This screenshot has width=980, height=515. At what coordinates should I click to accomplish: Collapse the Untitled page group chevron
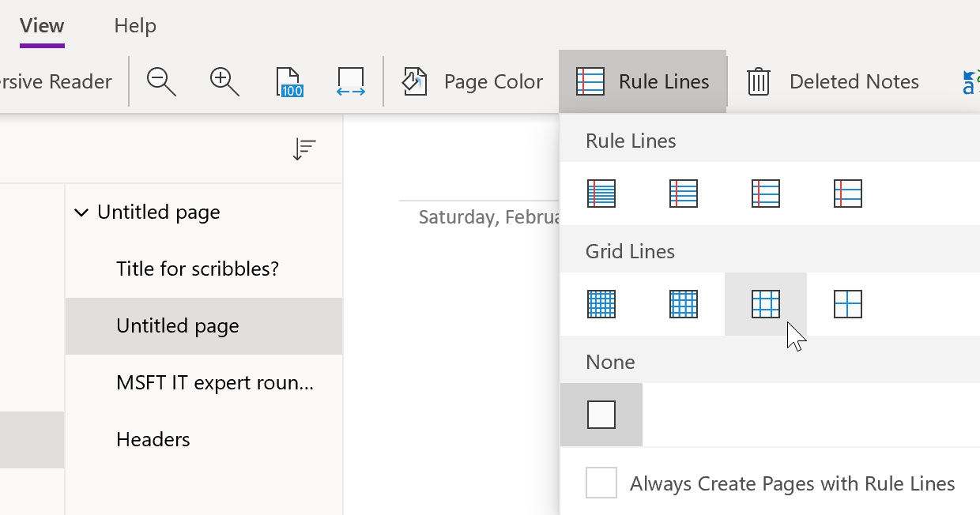81,212
